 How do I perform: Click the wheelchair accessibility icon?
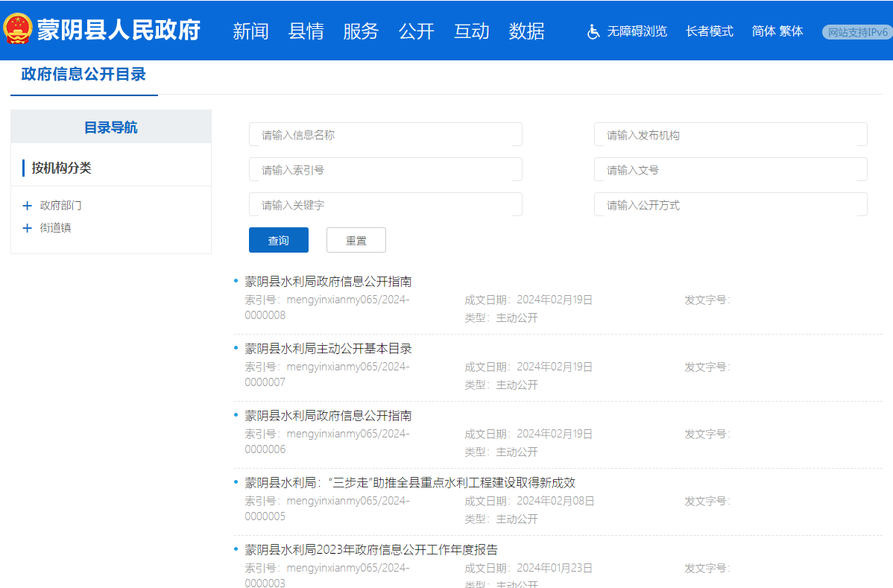coord(593,31)
